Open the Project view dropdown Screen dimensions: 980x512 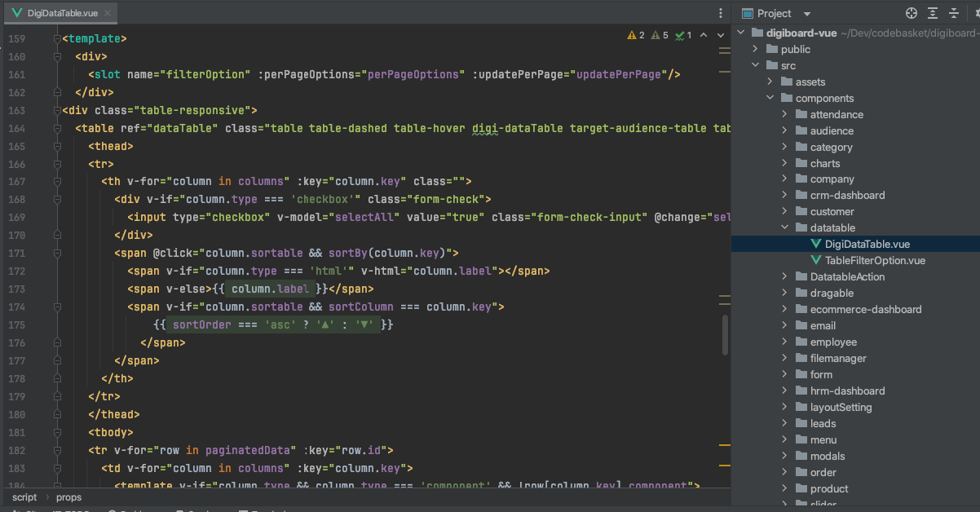click(807, 14)
